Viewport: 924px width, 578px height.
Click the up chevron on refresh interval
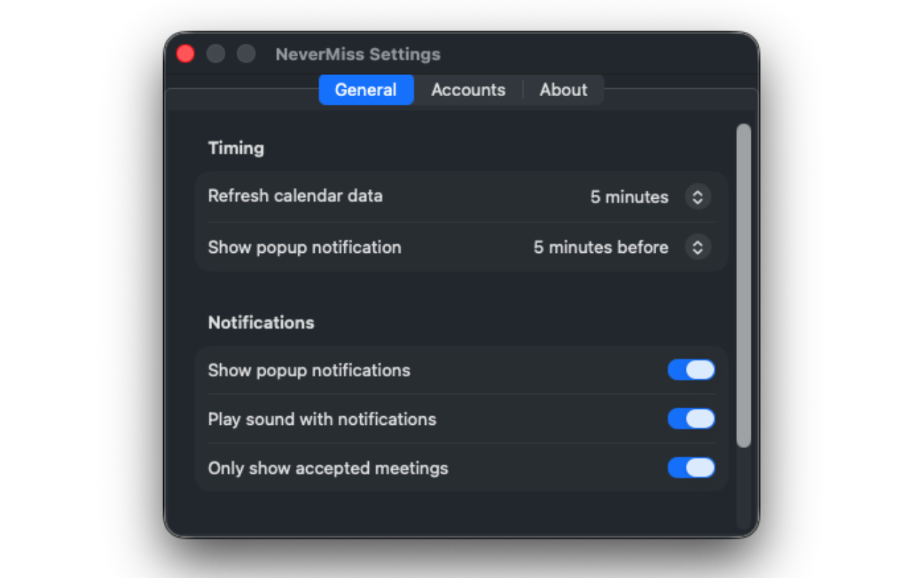point(697,192)
